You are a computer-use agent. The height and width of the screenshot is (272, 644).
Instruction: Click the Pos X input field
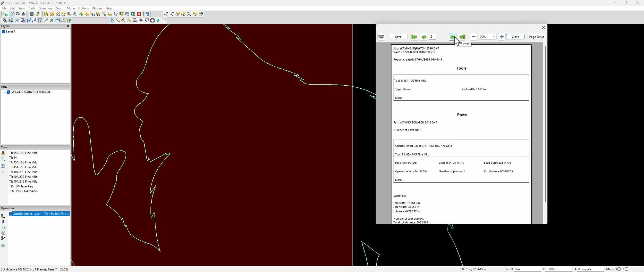(527, 269)
